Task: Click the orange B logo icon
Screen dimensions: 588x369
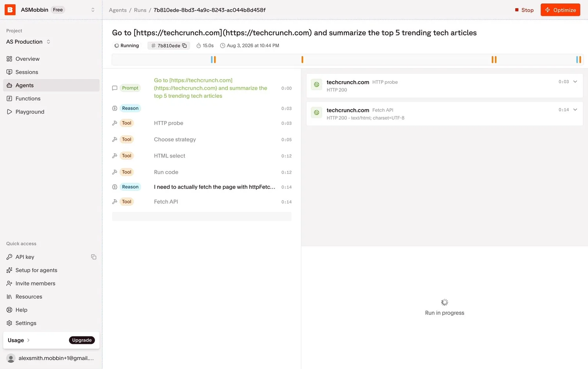Action: point(10,10)
